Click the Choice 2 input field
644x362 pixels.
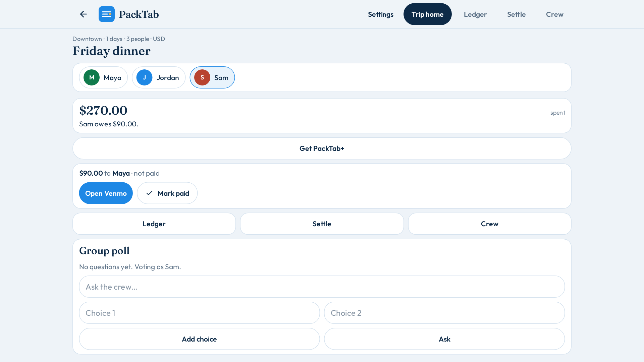444,313
